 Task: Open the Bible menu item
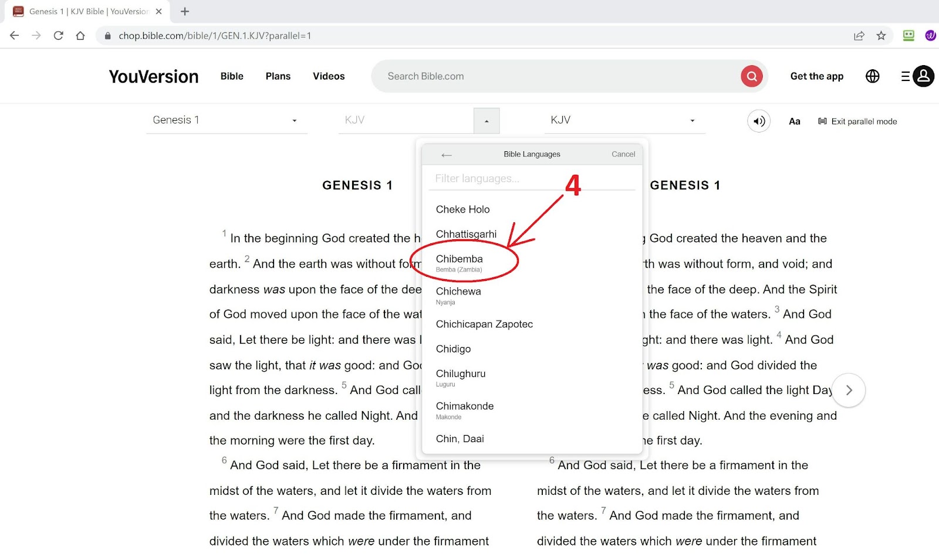click(x=232, y=76)
